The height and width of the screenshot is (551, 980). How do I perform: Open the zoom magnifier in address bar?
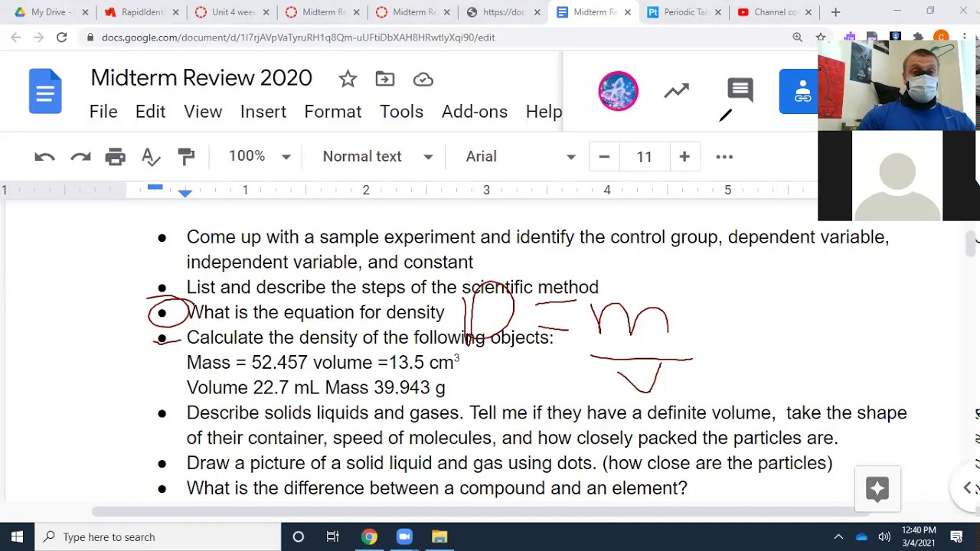point(798,37)
